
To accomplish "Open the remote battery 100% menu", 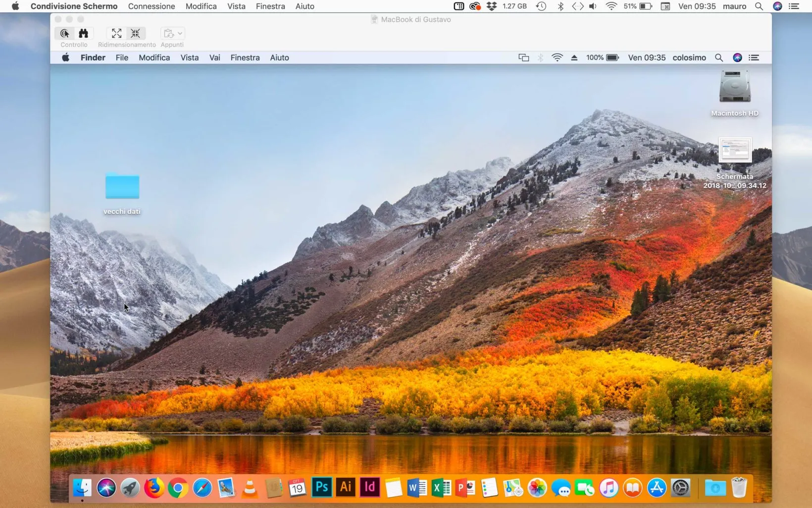I will (602, 57).
